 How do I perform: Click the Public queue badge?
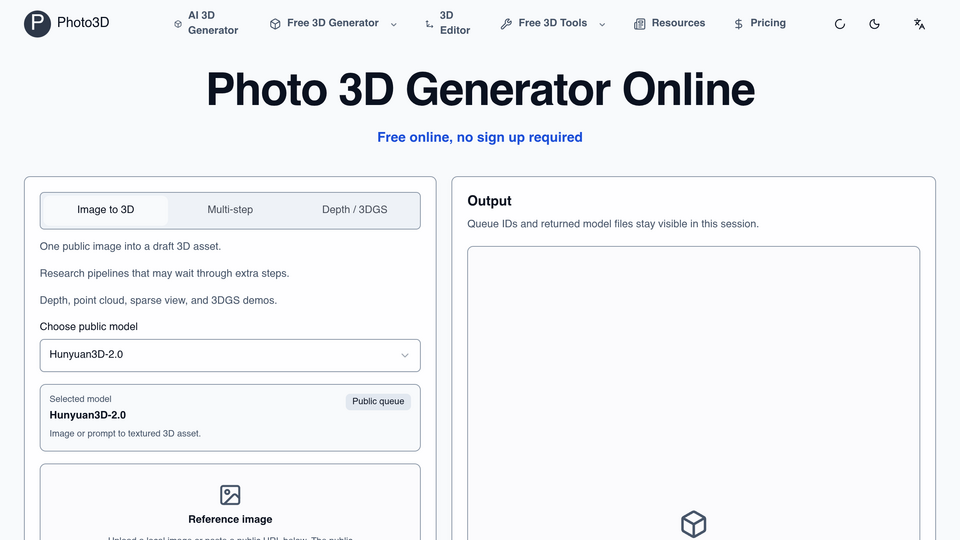tap(378, 401)
